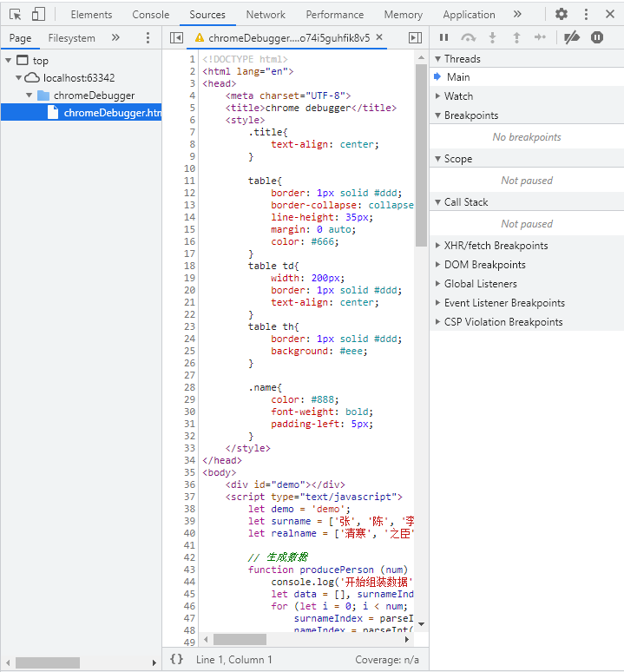This screenshot has width=624, height=672.
Task: Open the Elements tab
Action: tap(91, 15)
